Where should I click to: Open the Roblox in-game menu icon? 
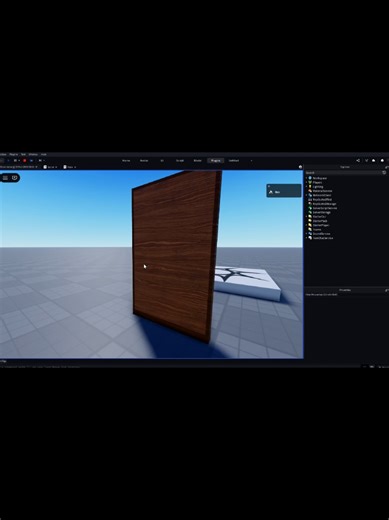[5, 178]
